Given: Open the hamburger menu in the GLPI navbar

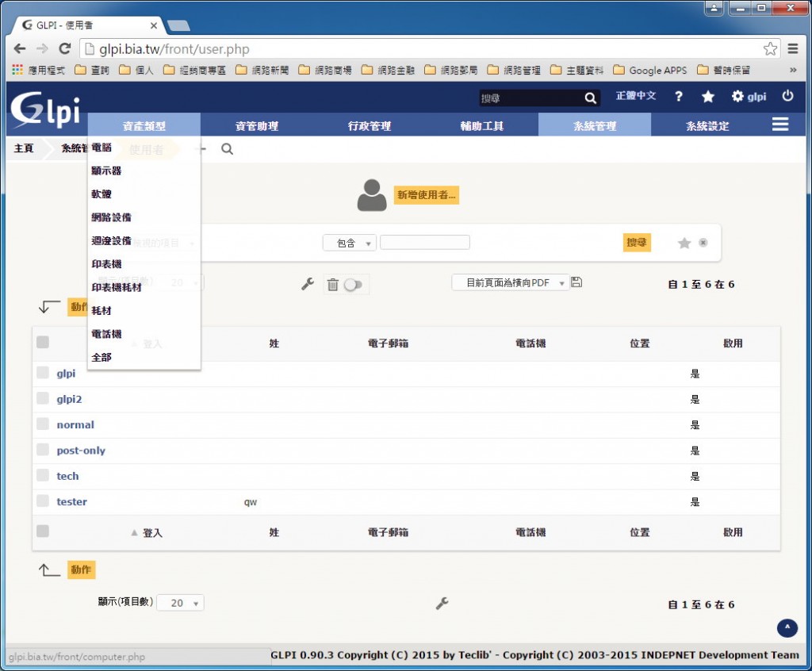Looking at the screenshot, I should (780, 125).
